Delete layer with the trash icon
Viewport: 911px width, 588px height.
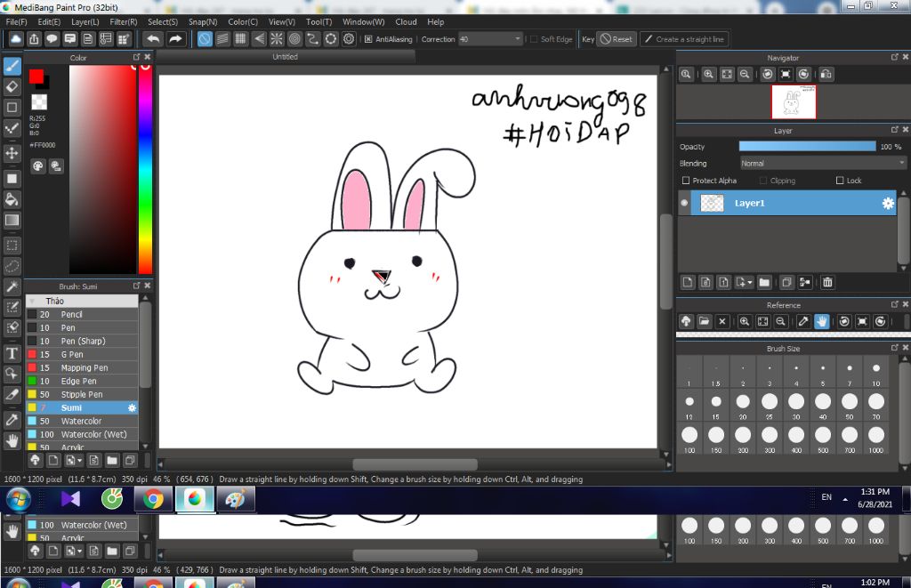click(827, 282)
